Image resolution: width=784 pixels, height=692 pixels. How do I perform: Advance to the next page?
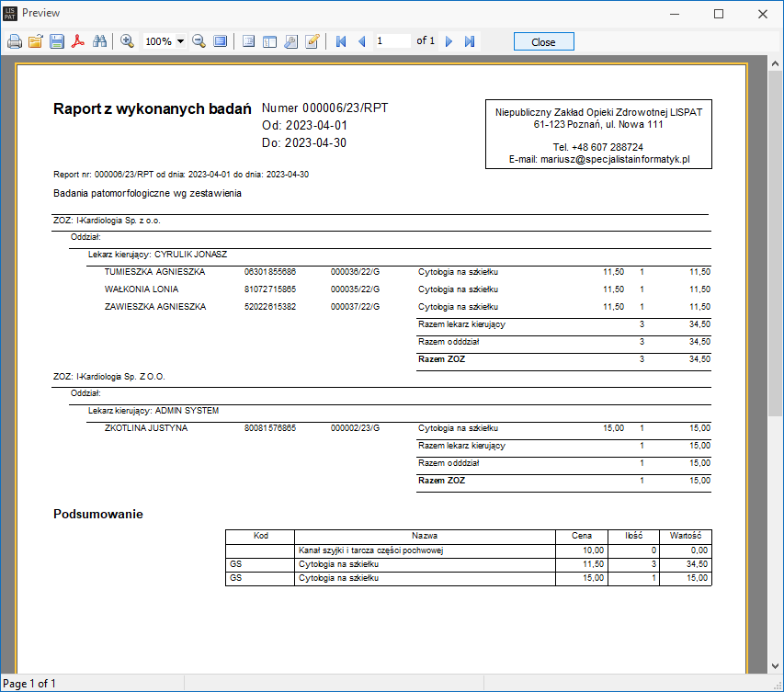449,41
